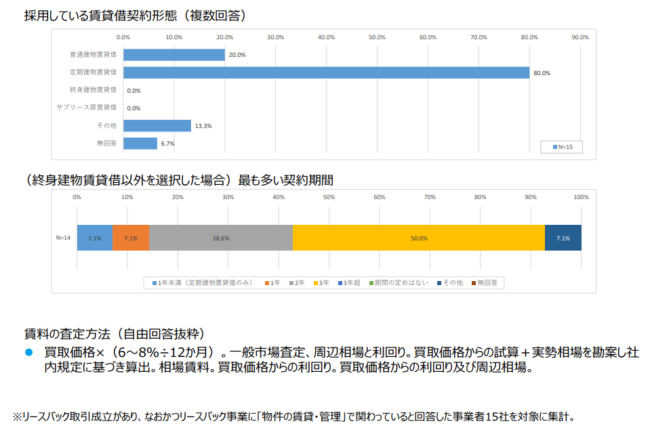Screen dimensions: 650x426
Task: Select the gray 28.6% stacked segment
Action: click(x=221, y=238)
